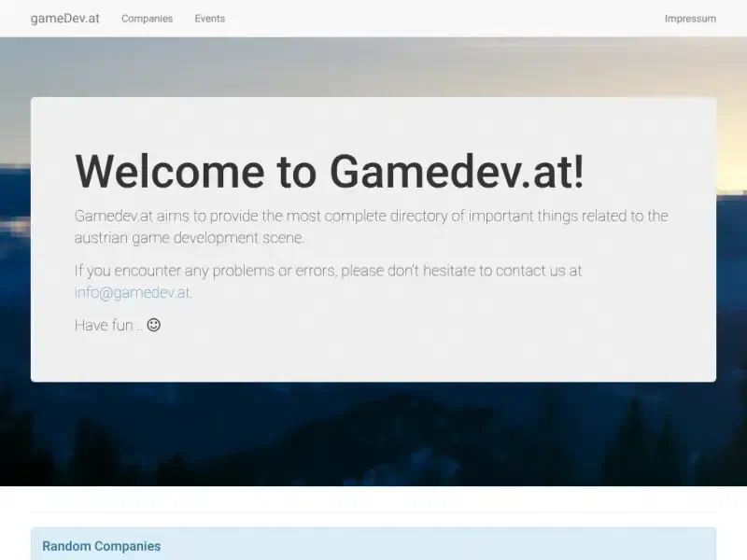Click the austrian game development scene text
Viewport: 747px width, 560px height.
pyautogui.click(x=190, y=237)
